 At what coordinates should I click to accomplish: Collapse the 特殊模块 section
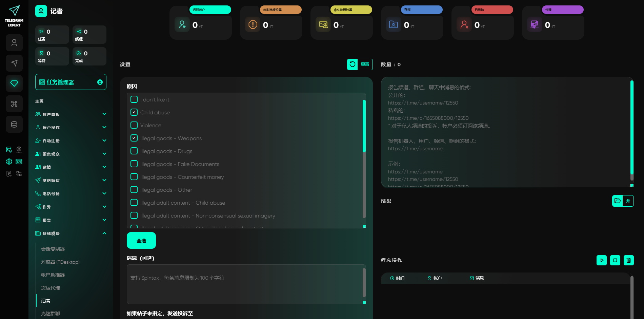click(104, 233)
